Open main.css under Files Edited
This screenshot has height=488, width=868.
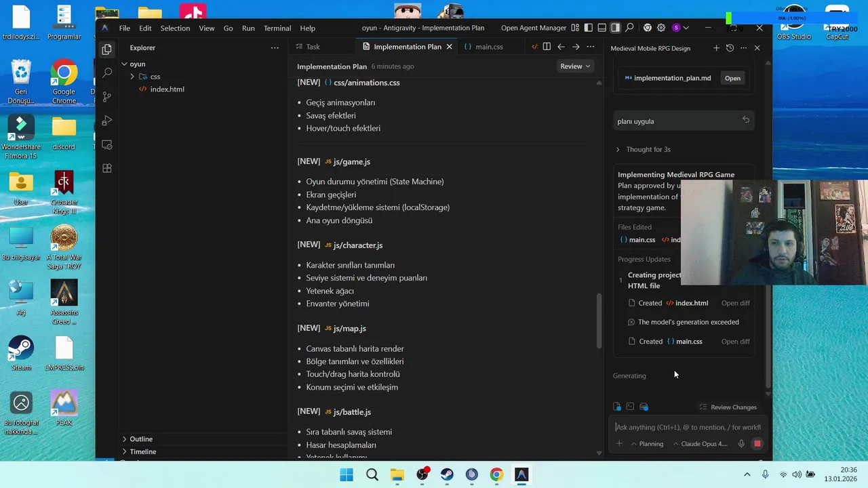pyautogui.click(x=637, y=240)
